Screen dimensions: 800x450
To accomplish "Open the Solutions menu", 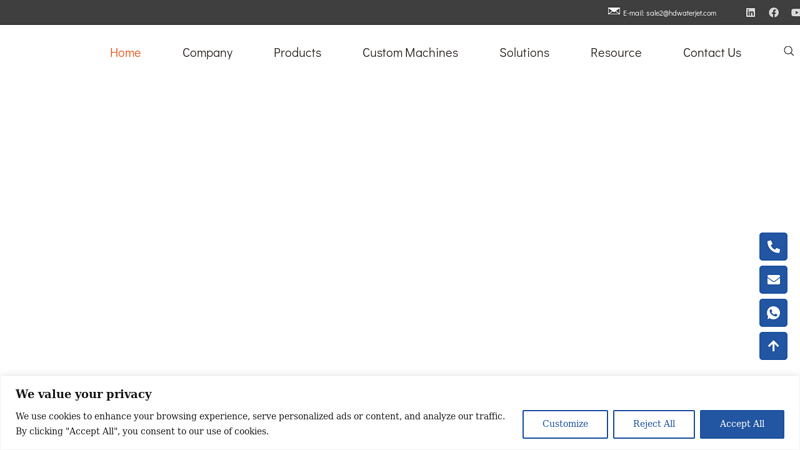I will coord(524,53).
